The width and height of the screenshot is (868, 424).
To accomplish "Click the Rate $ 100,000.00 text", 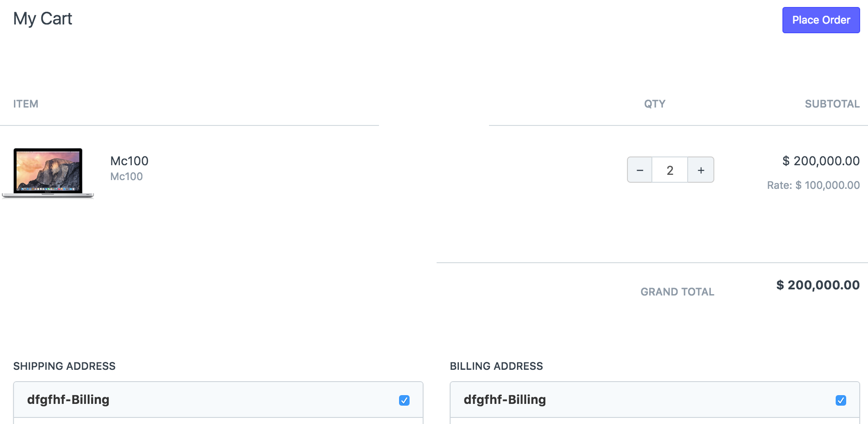I will pos(813,185).
